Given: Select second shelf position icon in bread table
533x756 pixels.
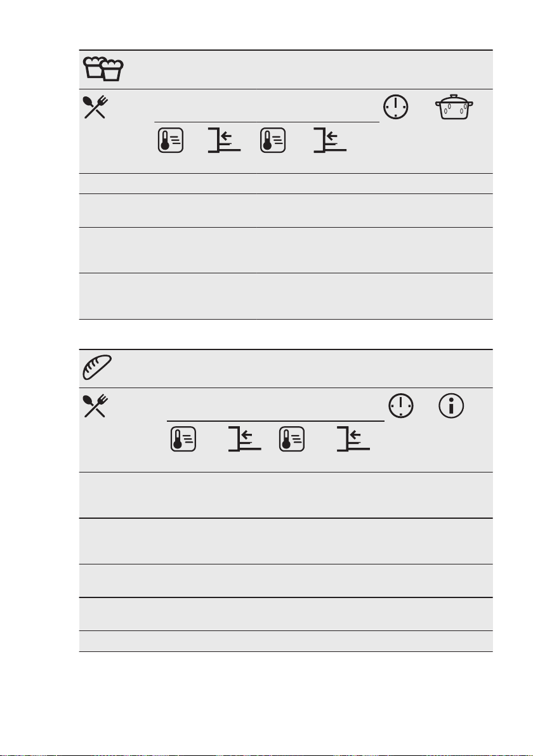Looking at the screenshot, I should (353, 439).
